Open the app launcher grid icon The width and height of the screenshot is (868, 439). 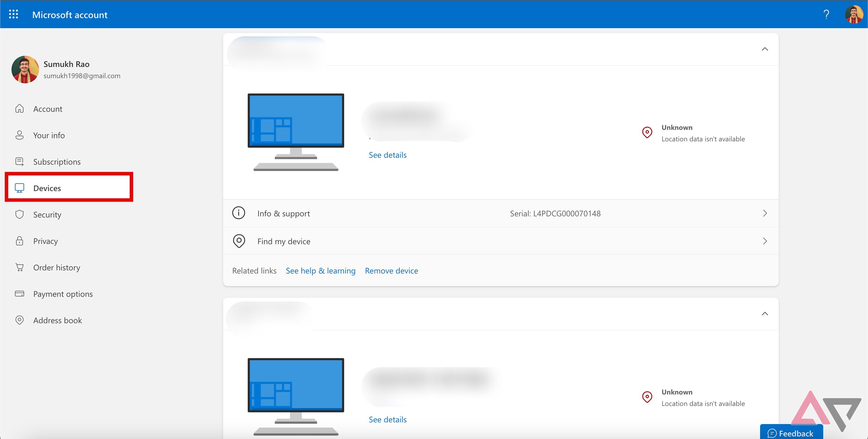[13, 14]
